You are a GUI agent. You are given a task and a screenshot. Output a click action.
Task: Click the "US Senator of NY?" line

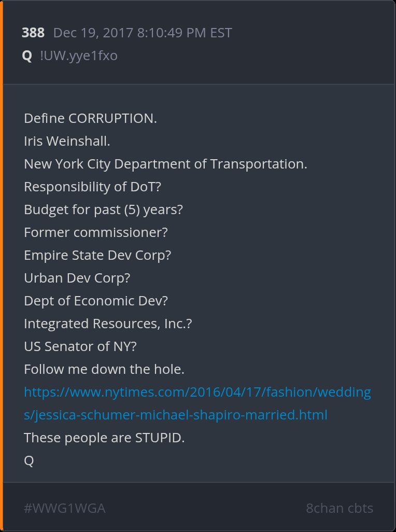tap(80, 346)
